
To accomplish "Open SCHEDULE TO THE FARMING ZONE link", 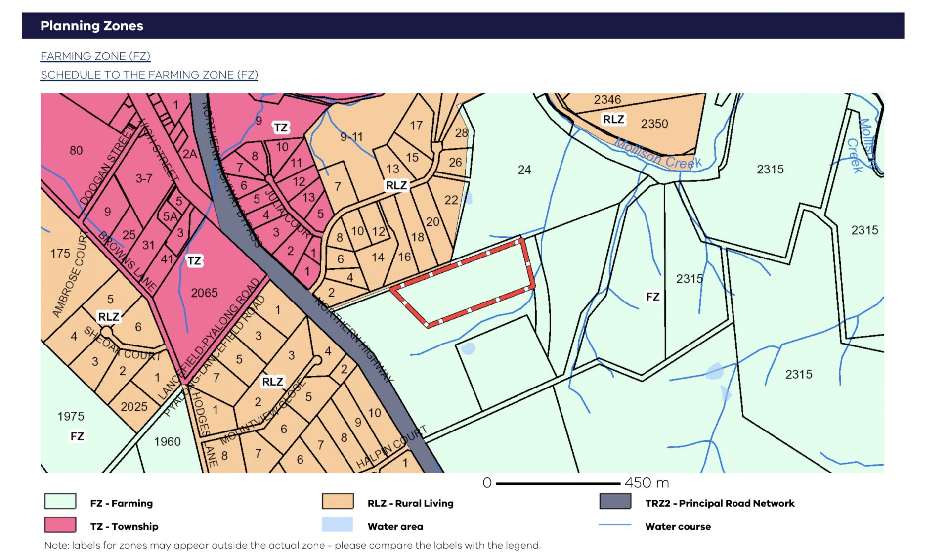I will pos(149,75).
